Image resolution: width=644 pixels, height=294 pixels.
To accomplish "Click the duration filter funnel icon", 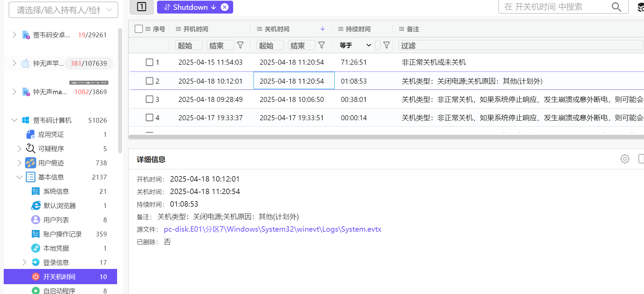I will 386,45.
